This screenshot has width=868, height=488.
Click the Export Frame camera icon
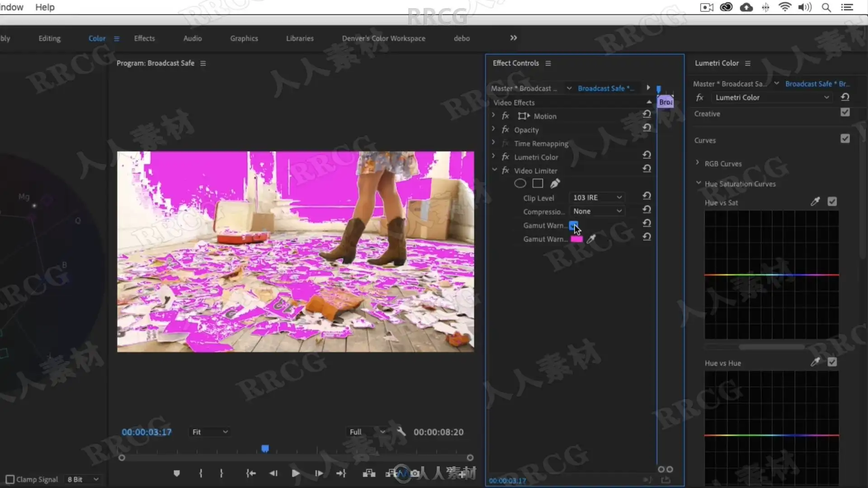coord(415,473)
